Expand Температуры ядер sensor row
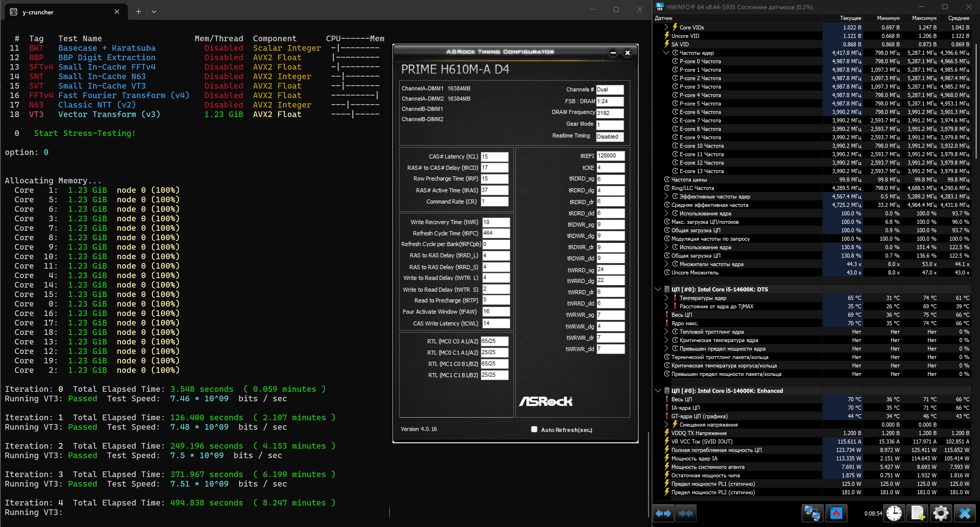 tap(666, 298)
